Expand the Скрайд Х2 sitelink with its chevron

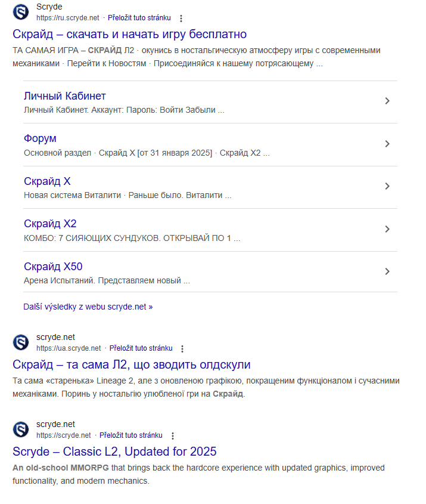click(387, 230)
